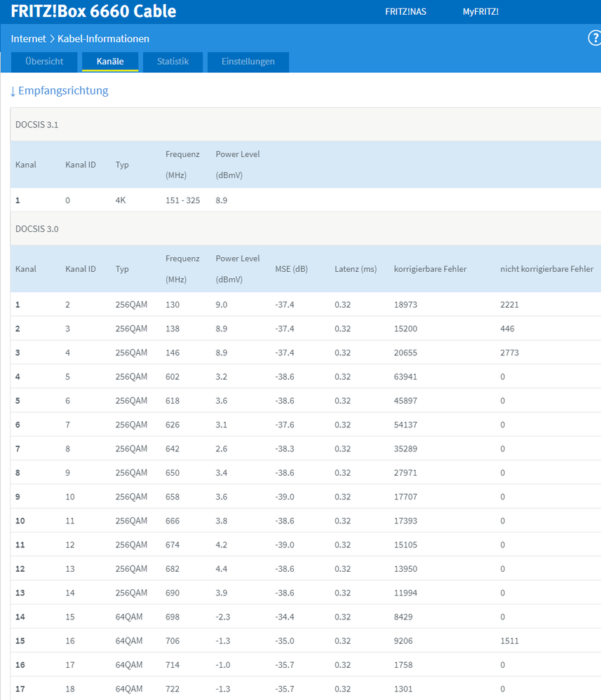This screenshot has width=601, height=700.
Task: Click the Internet breadcrumb
Action: tap(28, 39)
